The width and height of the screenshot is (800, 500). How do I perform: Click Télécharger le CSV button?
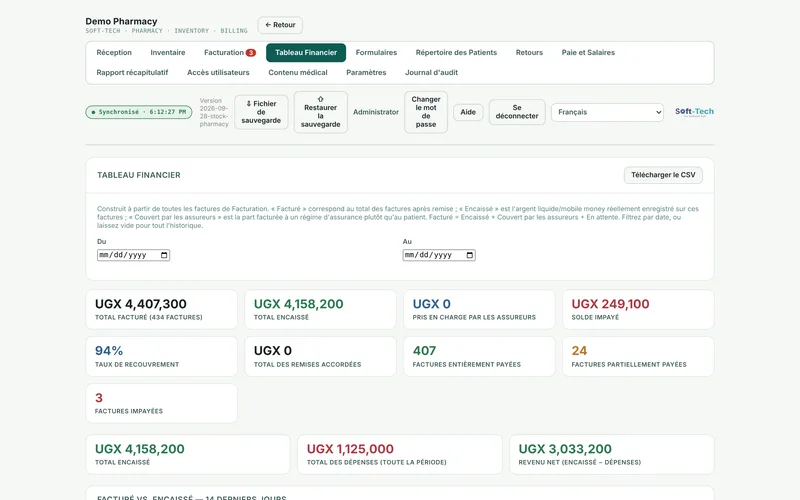pyautogui.click(x=663, y=175)
